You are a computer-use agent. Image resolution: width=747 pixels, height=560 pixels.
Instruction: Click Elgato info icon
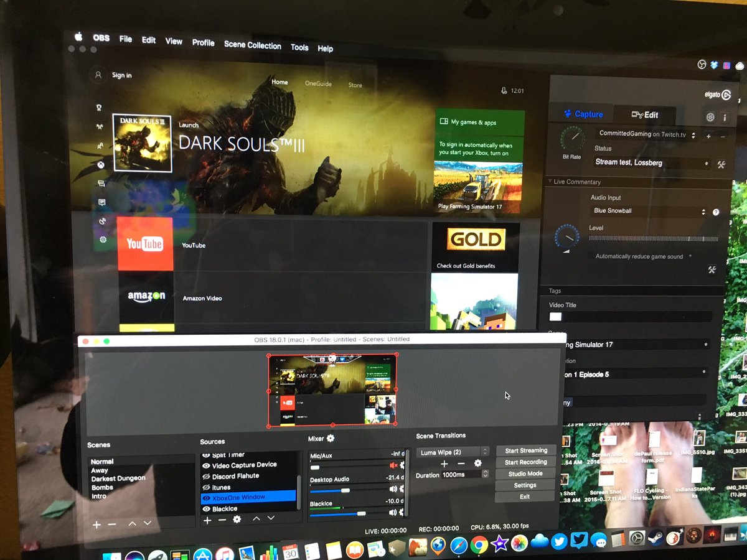pos(725,118)
